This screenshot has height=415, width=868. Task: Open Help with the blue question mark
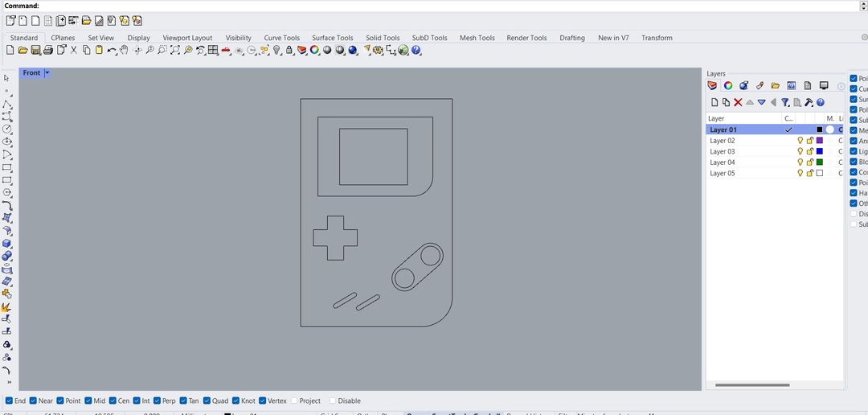(x=416, y=51)
